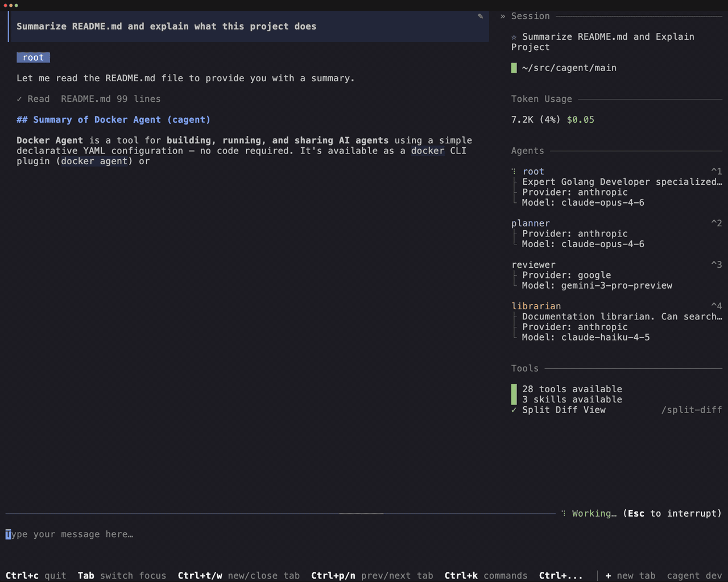Click the inline docker code span

click(428, 151)
